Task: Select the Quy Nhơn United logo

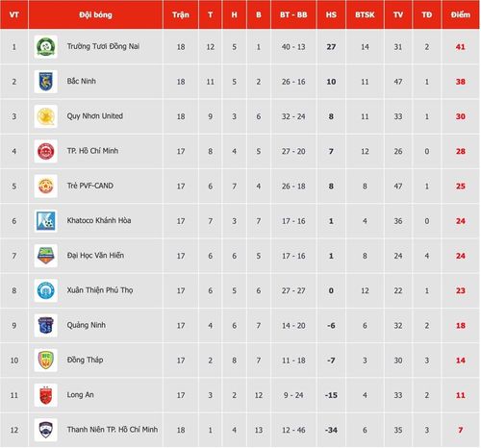Action: tap(45, 116)
